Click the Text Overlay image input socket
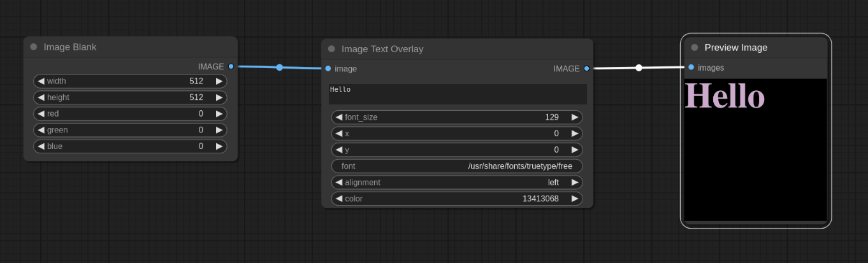This screenshot has width=868, height=263. point(328,69)
